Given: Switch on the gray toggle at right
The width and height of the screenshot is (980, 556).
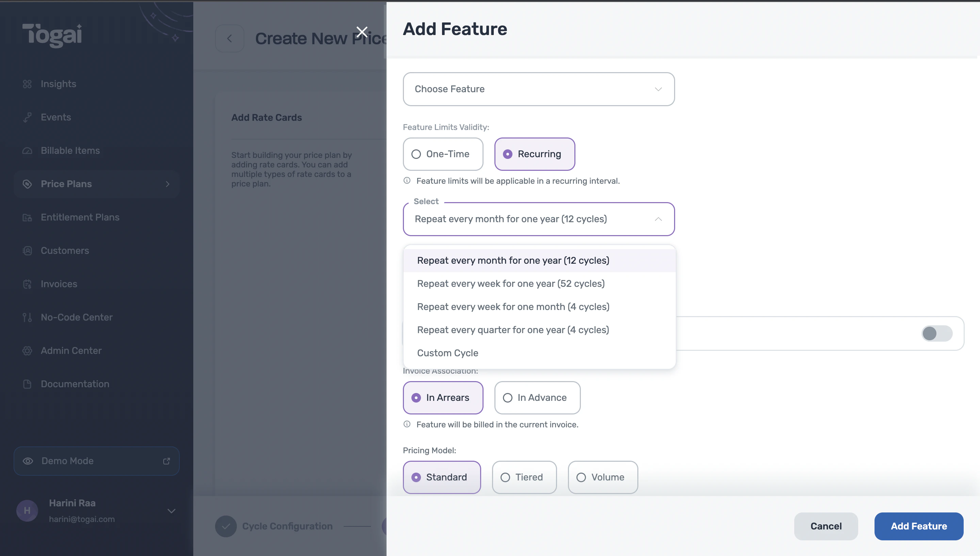Looking at the screenshot, I should [x=936, y=333].
